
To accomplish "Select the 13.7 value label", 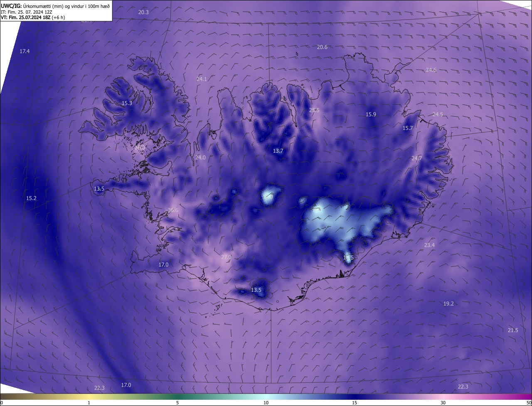I will pos(278,151).
